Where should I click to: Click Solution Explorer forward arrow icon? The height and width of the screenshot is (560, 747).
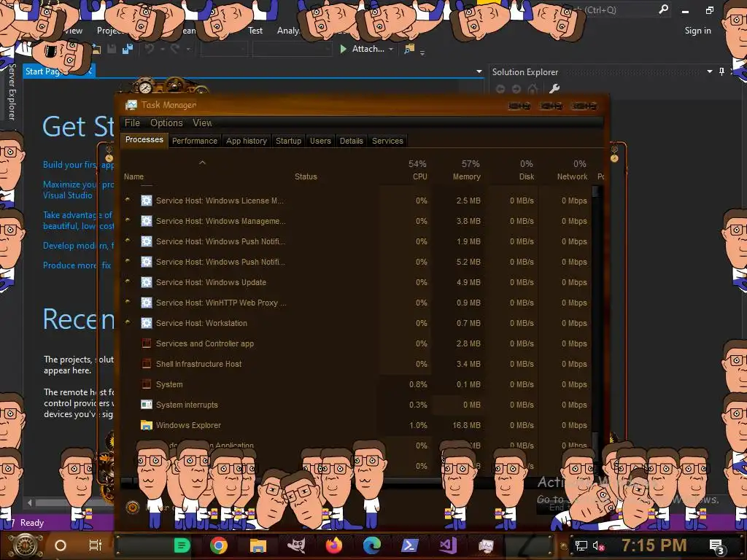click(x=516, y=89)
